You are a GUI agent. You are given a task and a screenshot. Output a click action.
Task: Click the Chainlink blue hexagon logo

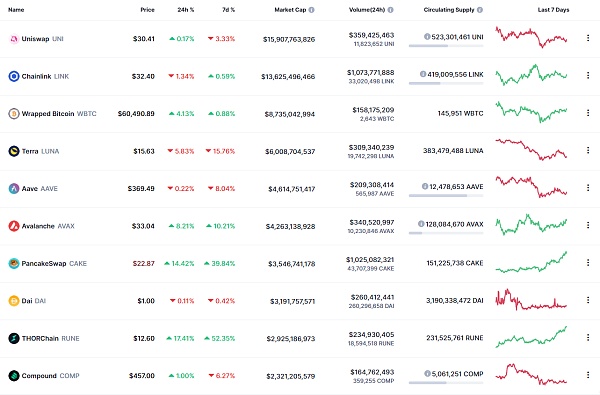click(x=14, y=77)
